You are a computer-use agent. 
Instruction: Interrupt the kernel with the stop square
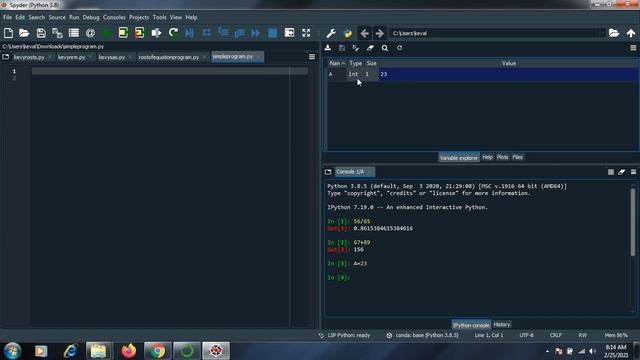pyautogui.click(x=611, y=172)
